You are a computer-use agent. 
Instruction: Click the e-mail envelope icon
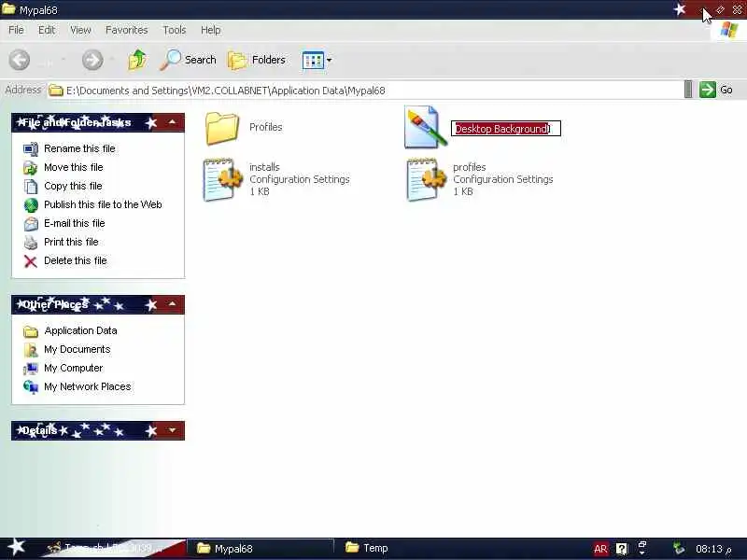[31, 224]
